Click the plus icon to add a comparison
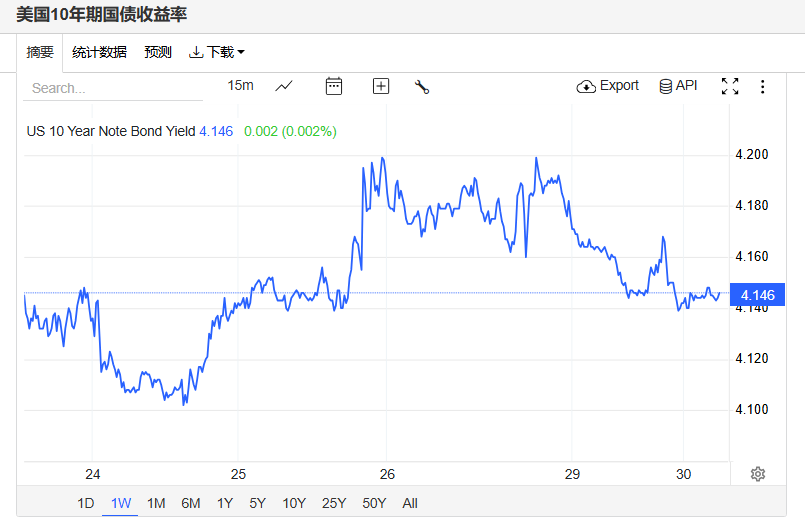805x528 pixels. [380, 86]
